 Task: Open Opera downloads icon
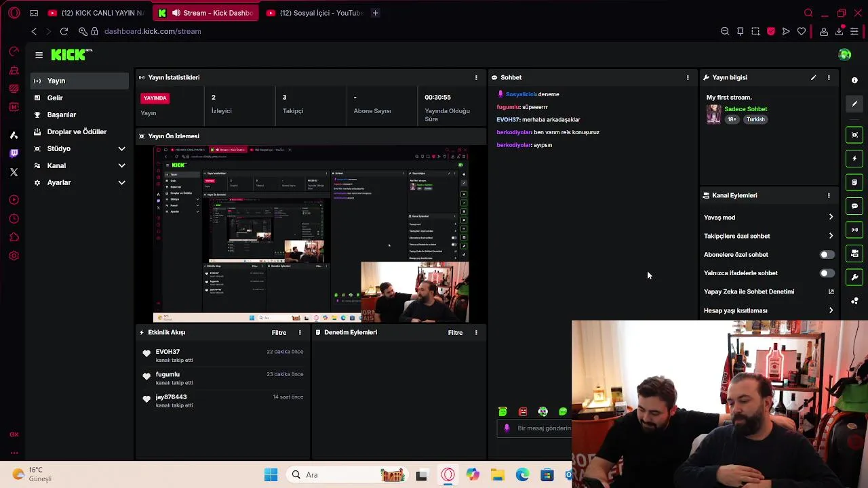click(839, 31)
